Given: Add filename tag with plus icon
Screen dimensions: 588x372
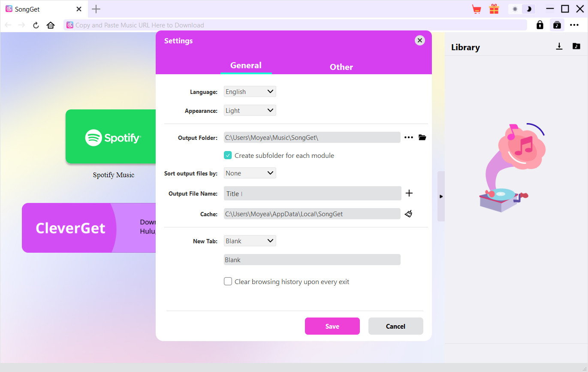Looking at the screenshot, I should point(409,193).
